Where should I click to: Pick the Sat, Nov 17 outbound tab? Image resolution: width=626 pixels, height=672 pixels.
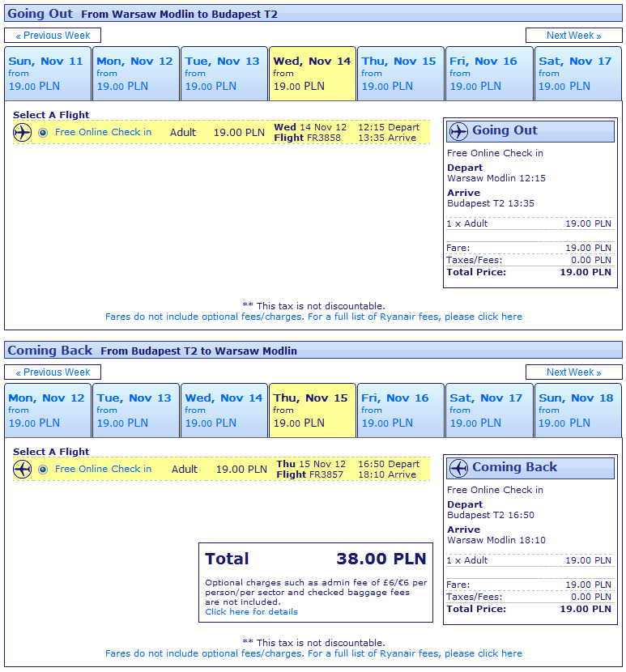coord(577,73)
